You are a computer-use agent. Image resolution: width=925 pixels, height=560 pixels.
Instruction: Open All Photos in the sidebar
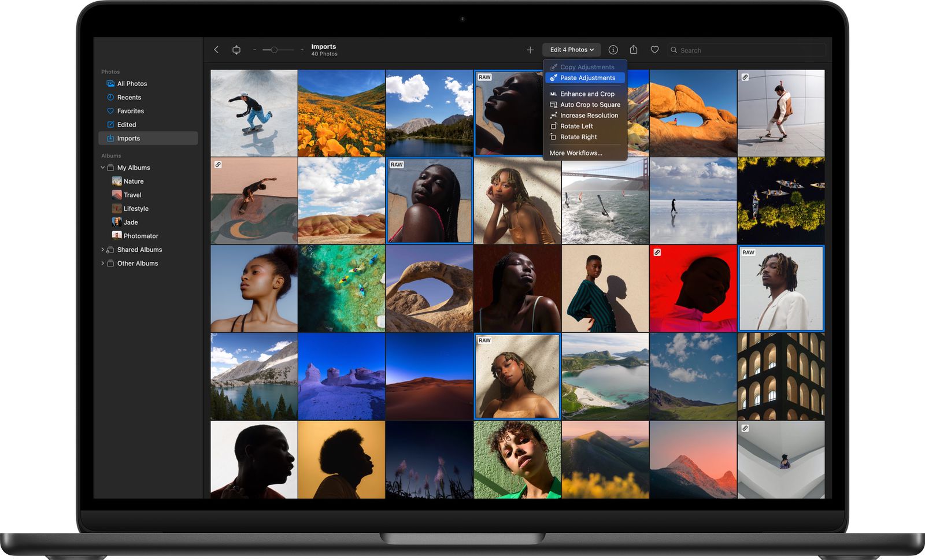pyautogui.click(x=110, y=83)
